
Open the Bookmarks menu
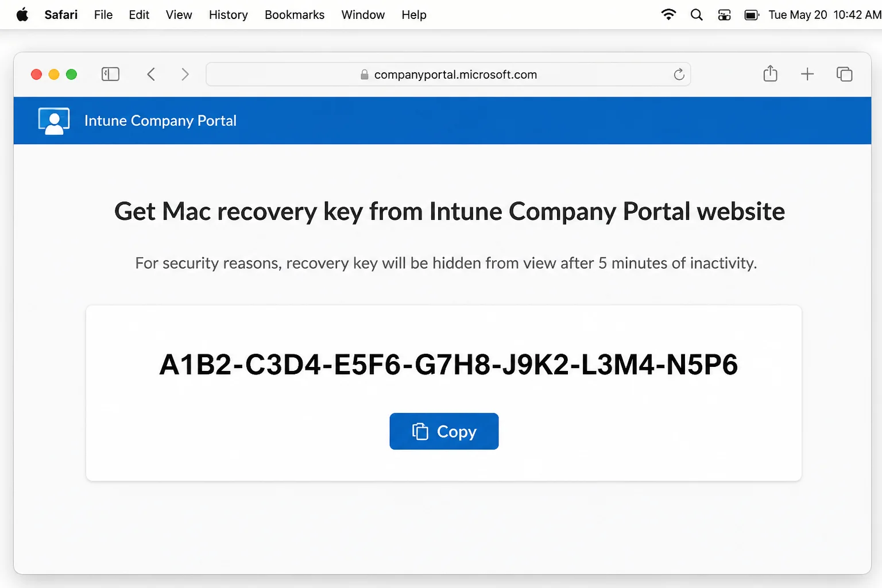click(295, 14)
